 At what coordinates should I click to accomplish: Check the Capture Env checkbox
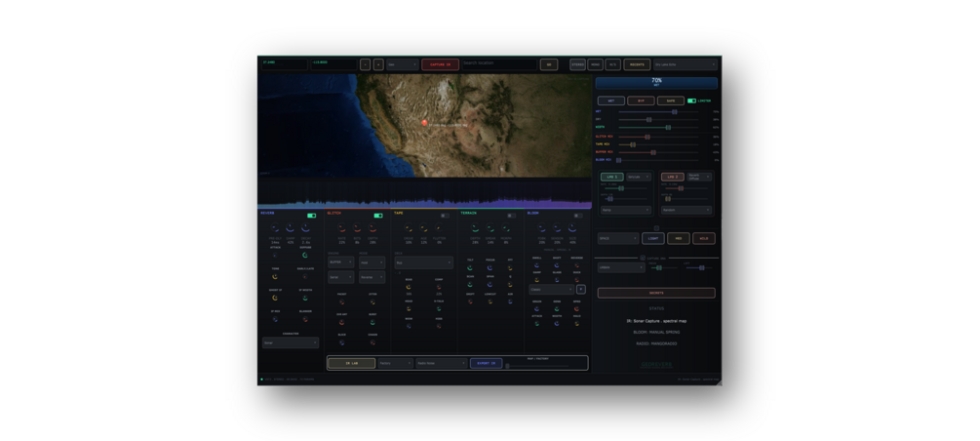pyautogui.click(x=643, y=258)
